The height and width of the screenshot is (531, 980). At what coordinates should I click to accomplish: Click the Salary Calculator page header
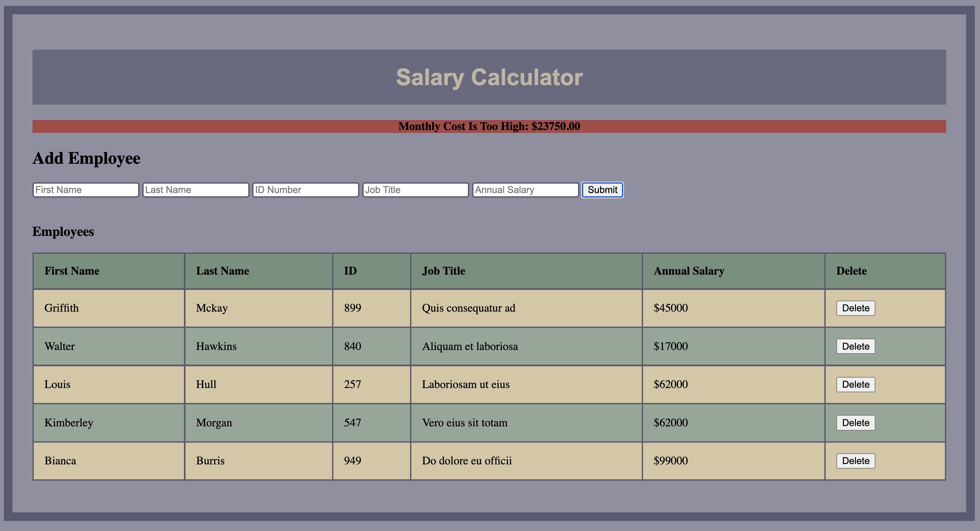click(489, 77)
